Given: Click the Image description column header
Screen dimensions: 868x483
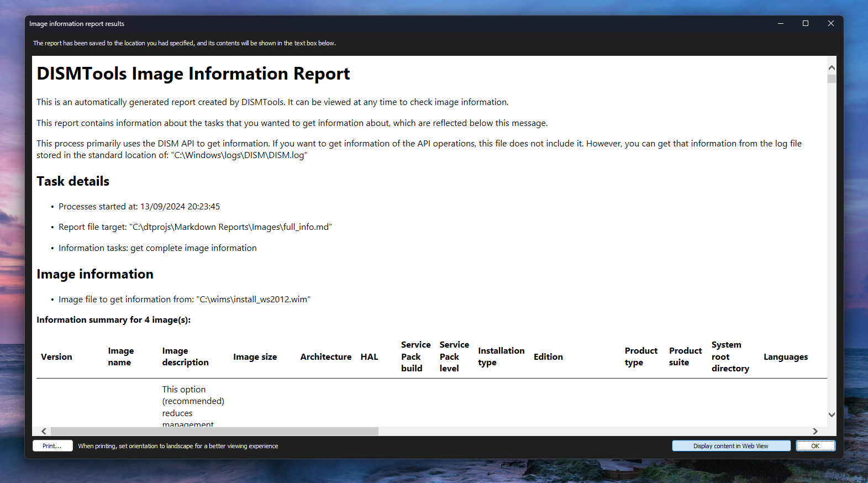Looking at the screenshot, I should click(x=186, y=357).
